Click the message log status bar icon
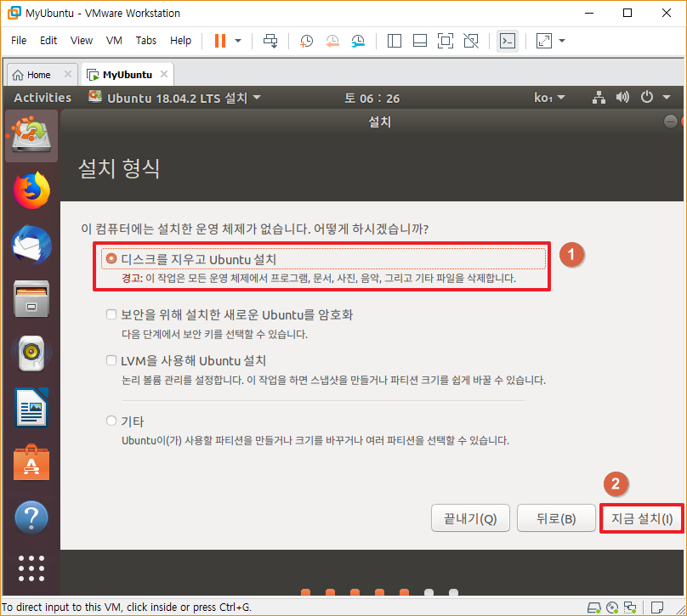The height and width of the screenshot is (616, 687). (x=656, y=608)
